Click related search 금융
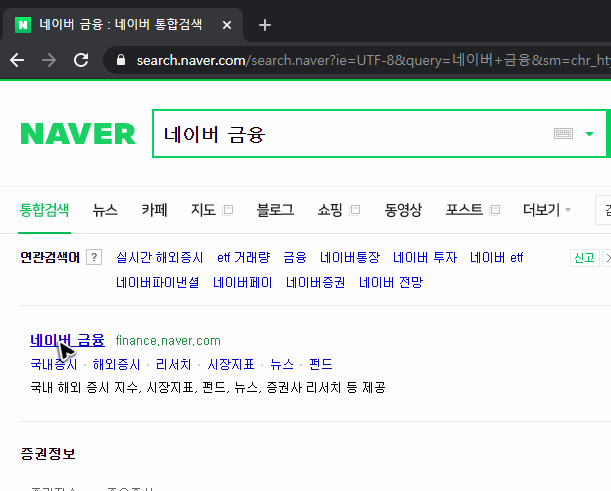Screen dimensions: 611x491 coord(295,258)
